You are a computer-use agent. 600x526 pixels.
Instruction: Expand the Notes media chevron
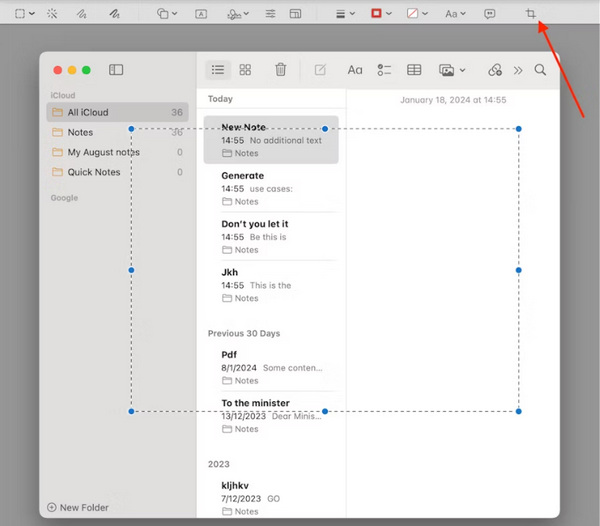click(462, 70)
